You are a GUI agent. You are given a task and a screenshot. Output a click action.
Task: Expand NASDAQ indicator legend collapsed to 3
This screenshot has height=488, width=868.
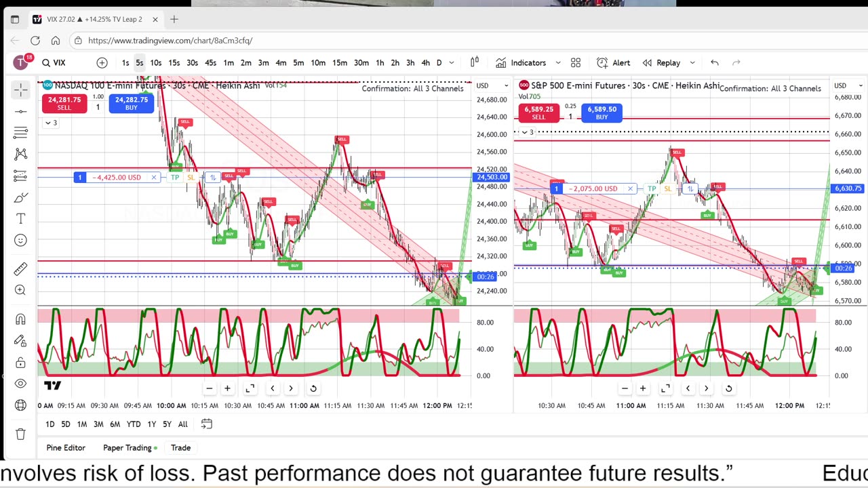51,123
